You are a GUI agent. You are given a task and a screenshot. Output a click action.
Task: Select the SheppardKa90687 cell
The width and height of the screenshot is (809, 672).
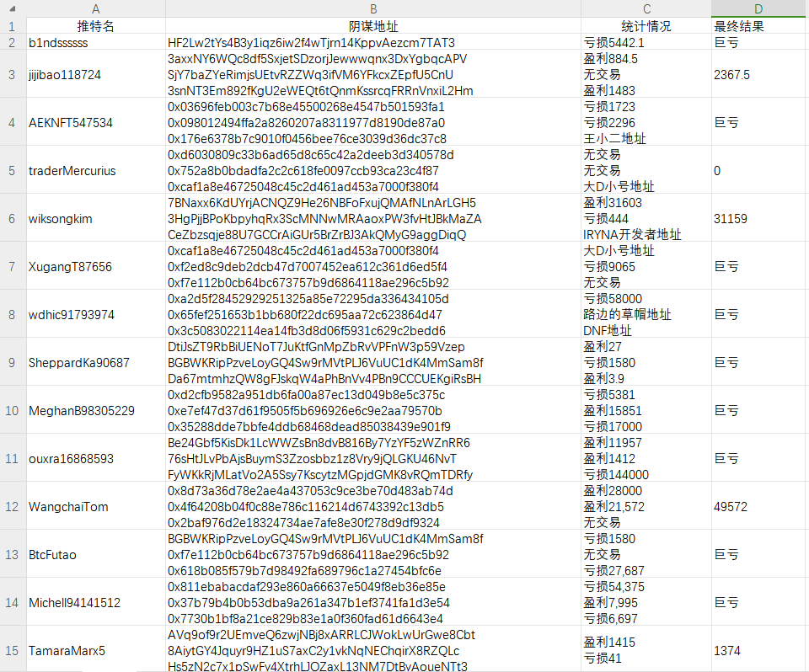[x=95, y=362]
